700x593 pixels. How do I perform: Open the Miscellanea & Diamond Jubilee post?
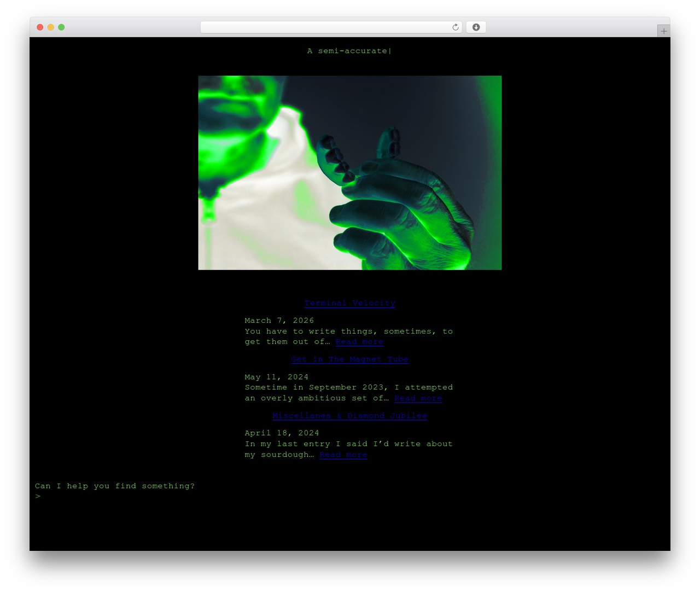pos(350,416)
